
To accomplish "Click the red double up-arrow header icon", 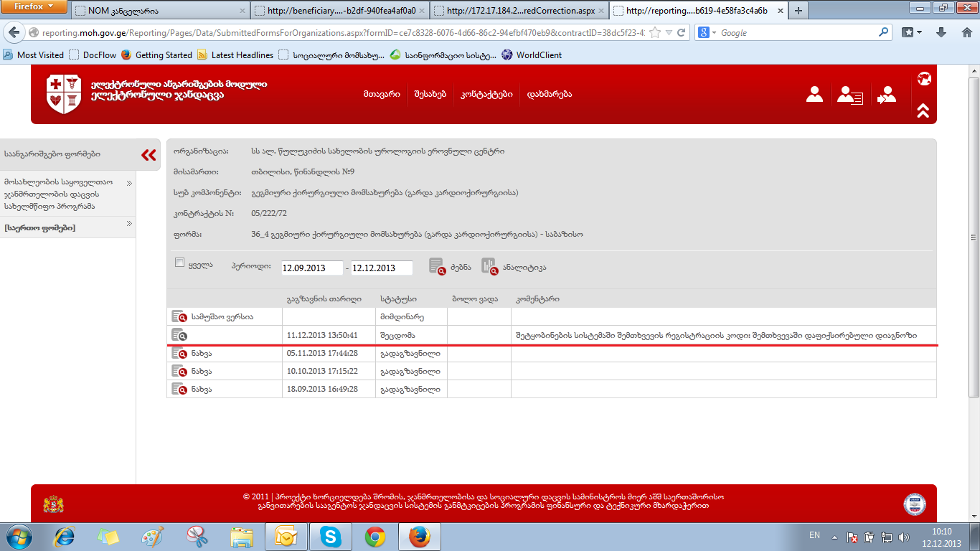I will [923, 110].
